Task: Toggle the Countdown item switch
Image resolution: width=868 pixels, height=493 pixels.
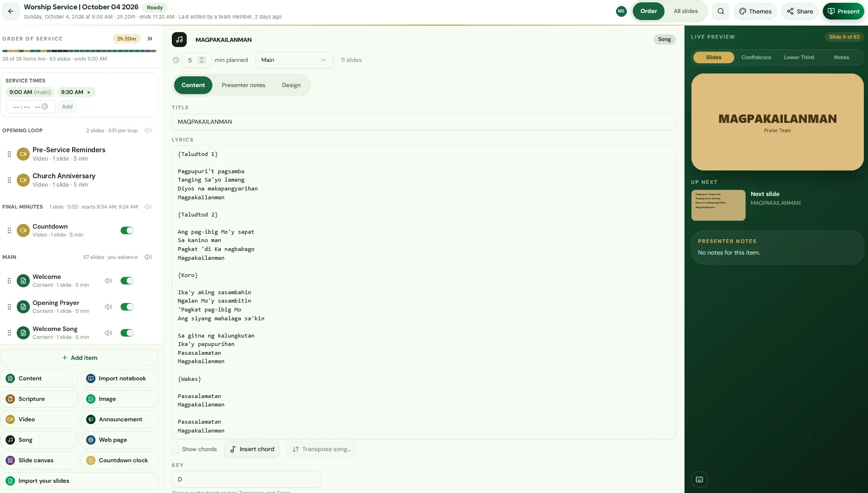Action: tap(127, 230)
